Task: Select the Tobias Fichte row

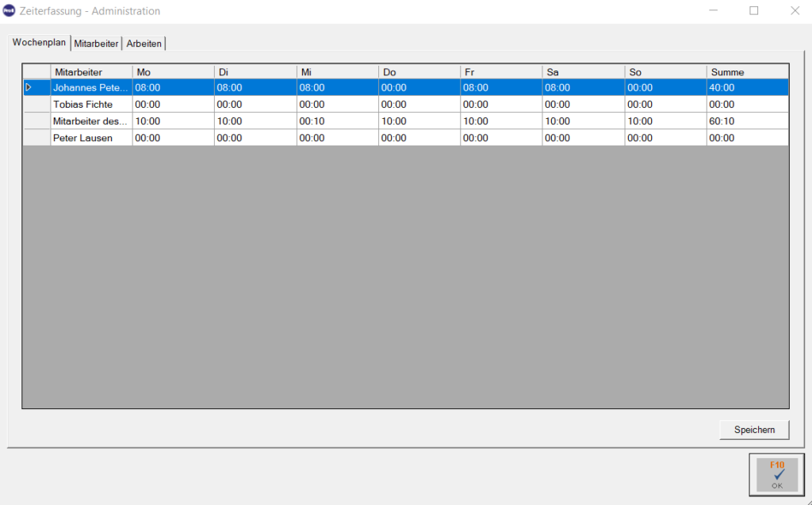Action: tap(406, 104)
